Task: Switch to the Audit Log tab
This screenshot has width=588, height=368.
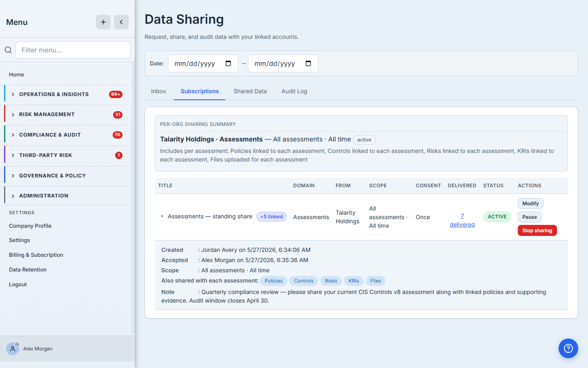Action: coord(294,91)
